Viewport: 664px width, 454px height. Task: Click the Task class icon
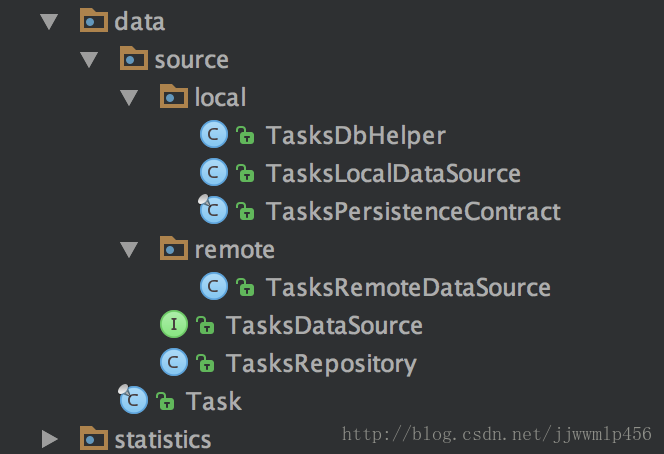[134, 401]
